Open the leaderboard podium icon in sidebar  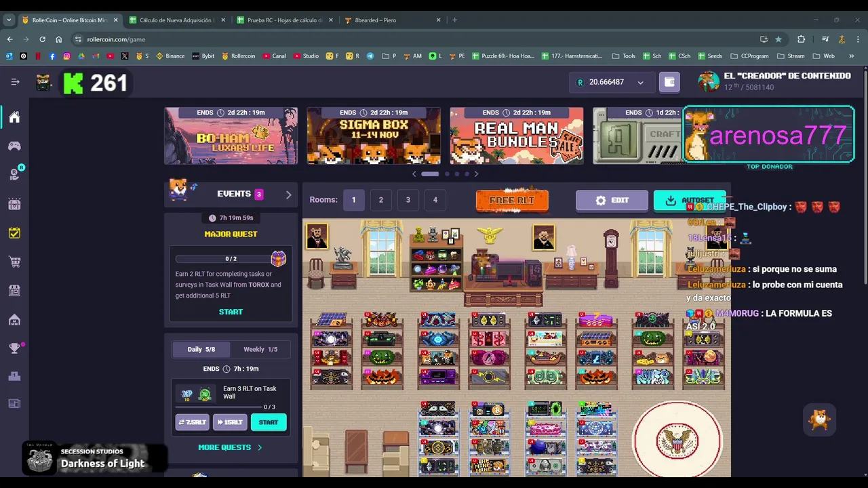(x=14, y=376)
